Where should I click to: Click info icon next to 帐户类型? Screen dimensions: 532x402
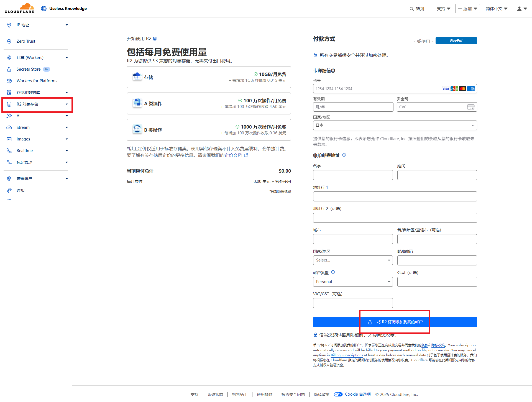click(333, 272)
